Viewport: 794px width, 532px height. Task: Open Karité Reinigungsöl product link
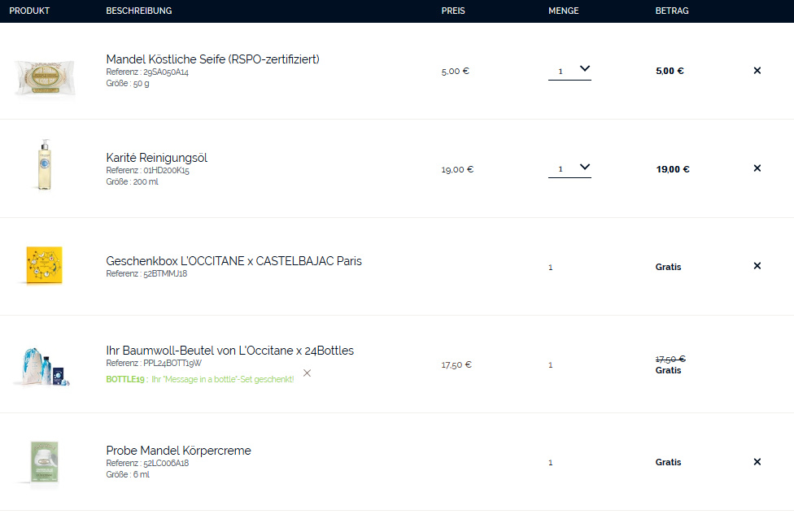click(156, 158)
